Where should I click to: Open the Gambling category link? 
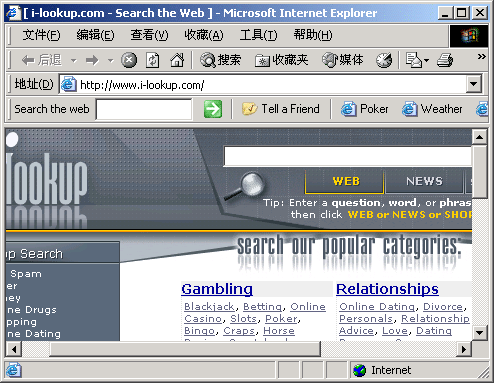[x=217, y=289]
